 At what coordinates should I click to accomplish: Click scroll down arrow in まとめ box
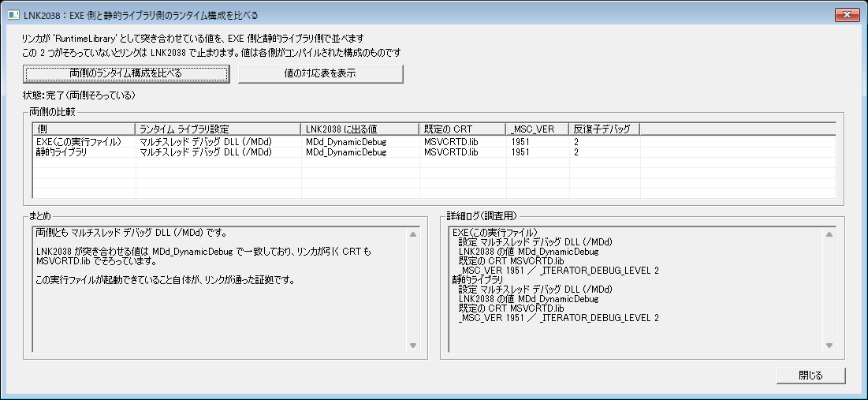[412, 345]
